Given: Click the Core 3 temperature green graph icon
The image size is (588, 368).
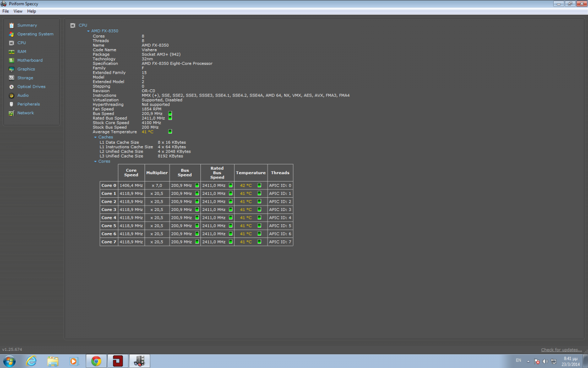Looking at the screenshot, I should pos(259,210).
